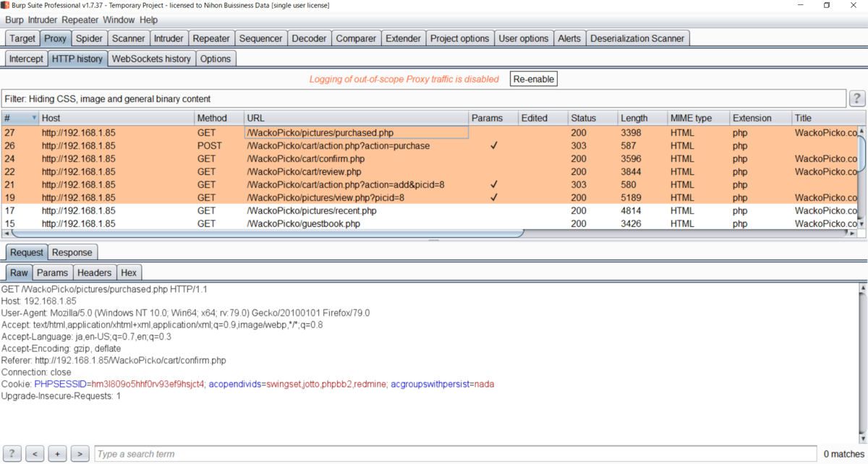Sort by the Length column header

pos(643,118)
